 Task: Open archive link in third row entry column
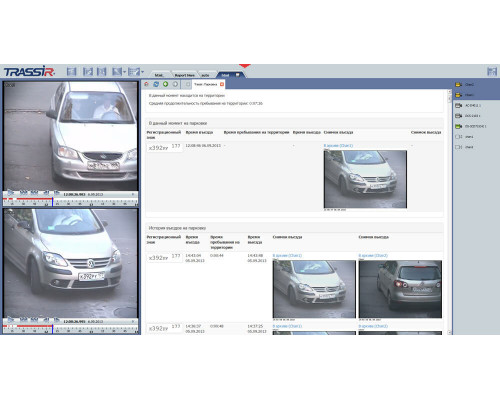click(x=287, y=326)
